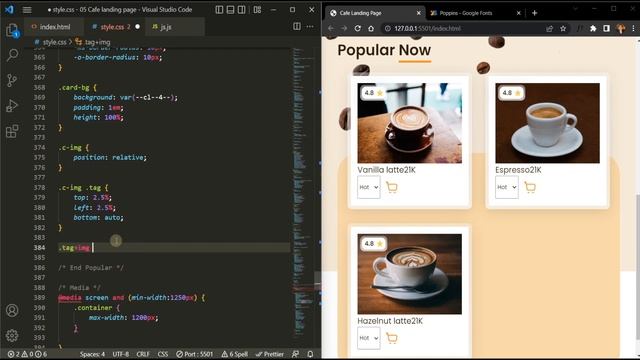Open the Hot dropdown for Hazelnut latte
This screenshot has height=360, width=640.
tap(369, 338)
